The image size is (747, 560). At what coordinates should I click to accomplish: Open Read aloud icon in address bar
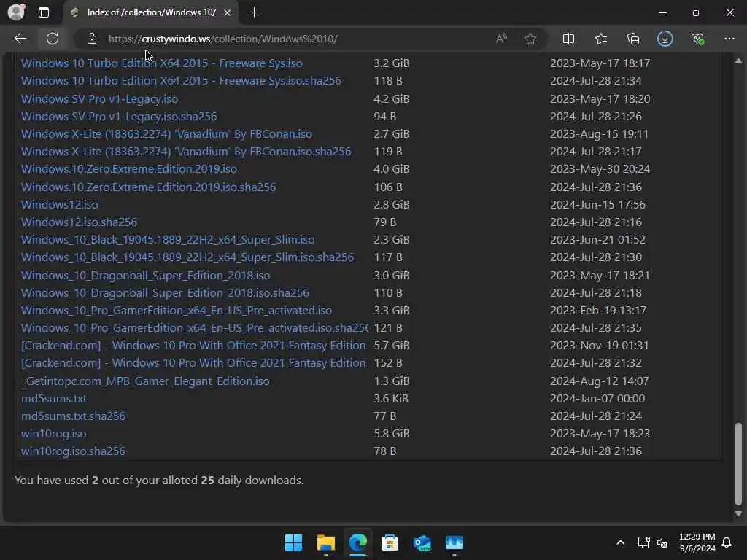tap(501, 39)
